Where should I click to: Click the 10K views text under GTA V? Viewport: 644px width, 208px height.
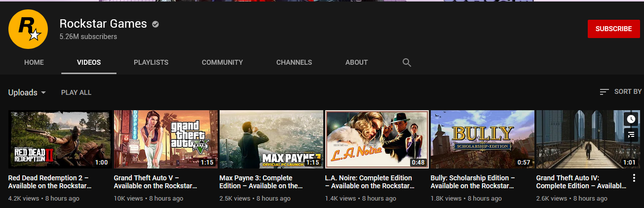click(x=128, y=199)
